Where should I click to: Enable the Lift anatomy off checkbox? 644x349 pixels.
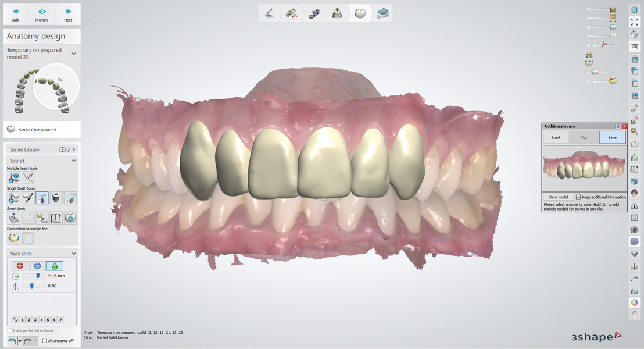coord(45,341)
